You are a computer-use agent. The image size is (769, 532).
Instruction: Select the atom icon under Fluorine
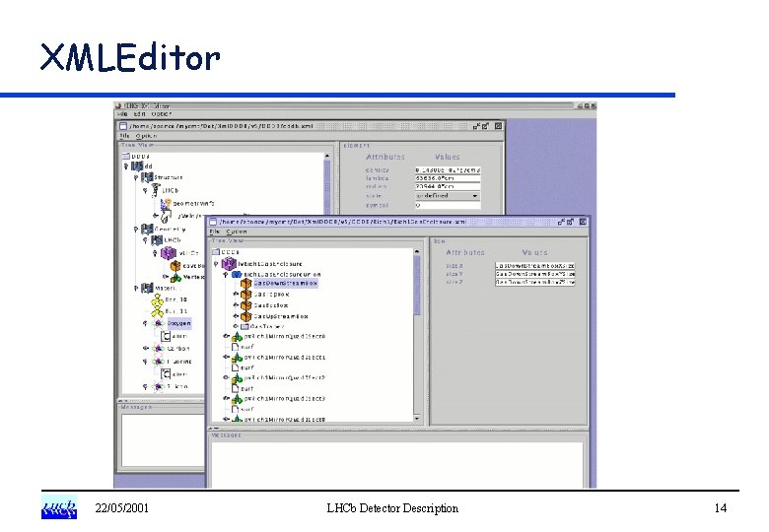click(x=166, y=373)
